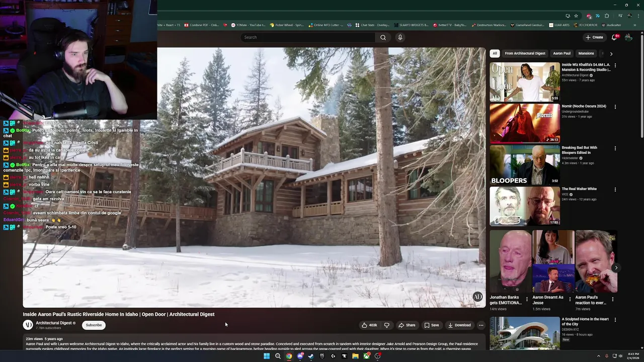Open the Picker Wheel bookmark
The width and height of the screenshot is (644, 362).
point(286,25)
